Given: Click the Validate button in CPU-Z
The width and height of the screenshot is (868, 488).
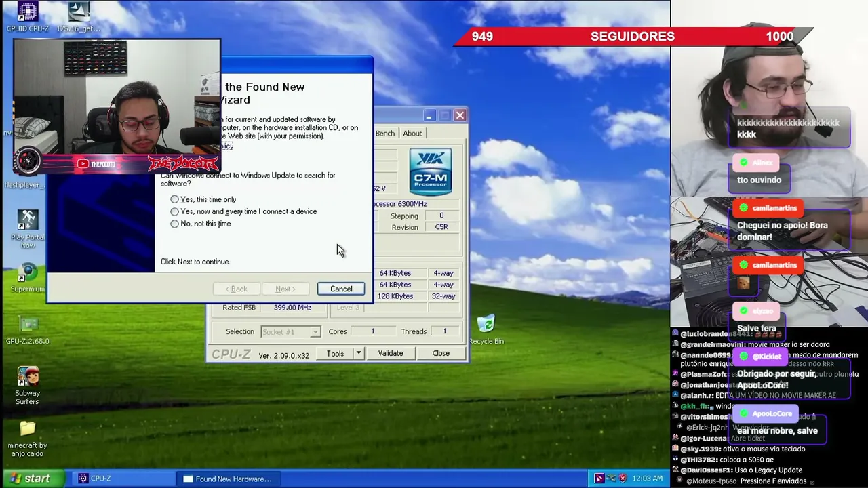Looking at the screenshot, I should (x=391, y=353).
